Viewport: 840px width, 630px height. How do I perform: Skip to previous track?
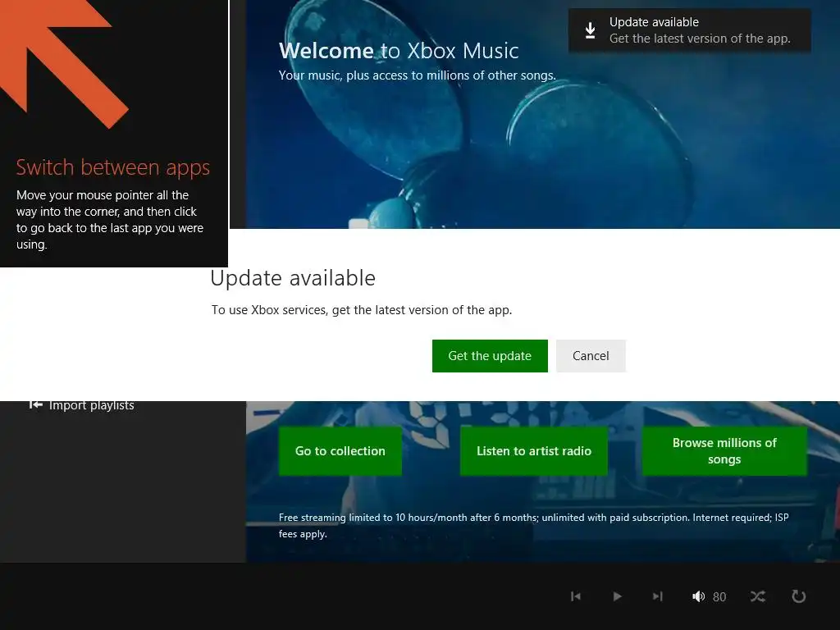pyautogui.click(x=576, y=596)
